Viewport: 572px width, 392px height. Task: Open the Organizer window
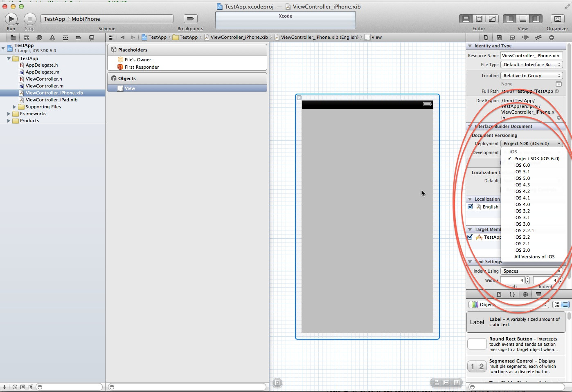(x=557, y=19)
